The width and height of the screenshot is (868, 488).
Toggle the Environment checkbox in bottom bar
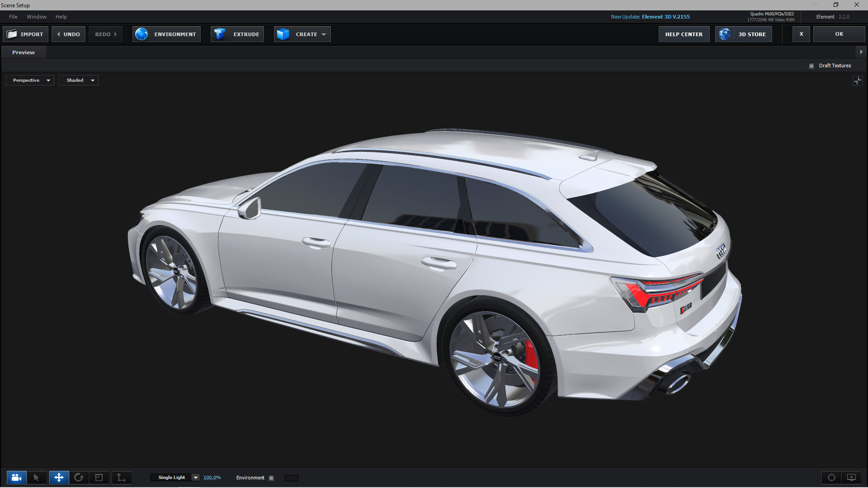coord(271,478)
